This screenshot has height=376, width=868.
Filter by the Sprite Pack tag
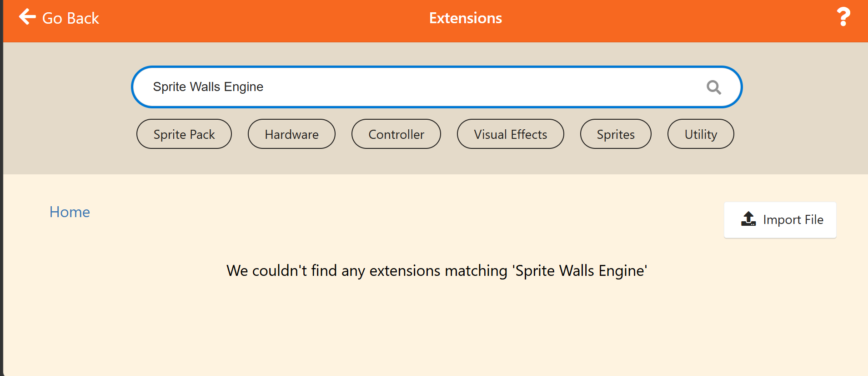tap(184, 134)
